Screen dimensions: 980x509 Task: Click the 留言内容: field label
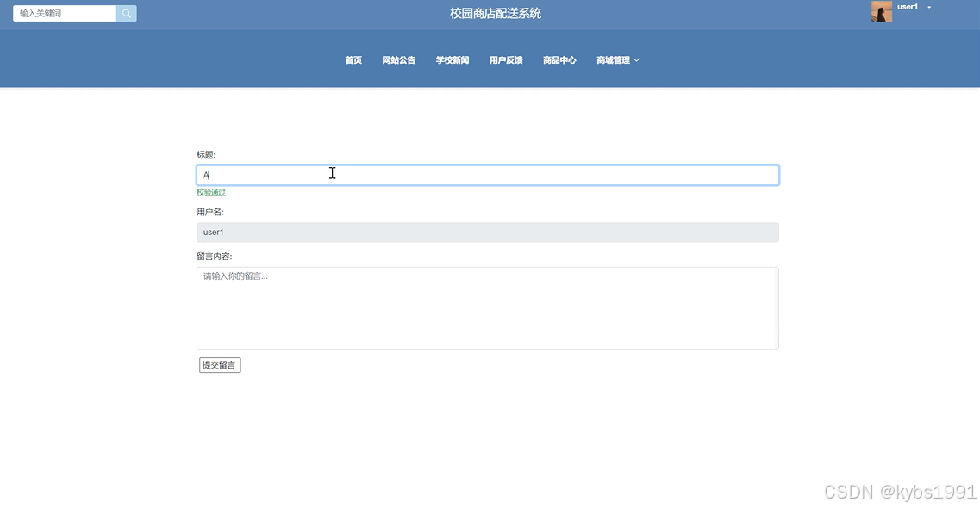(215, 257)
